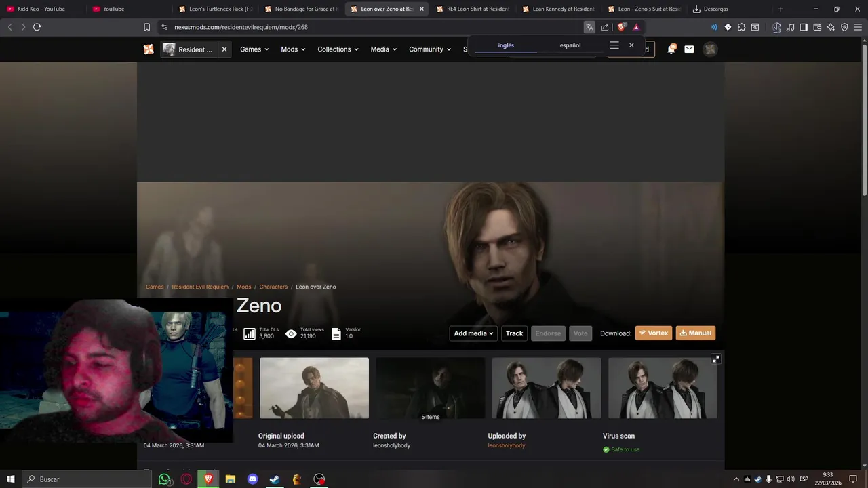Open the browser main menu hamburger
The image size is (868, 488).
click(x=858, y=27)
